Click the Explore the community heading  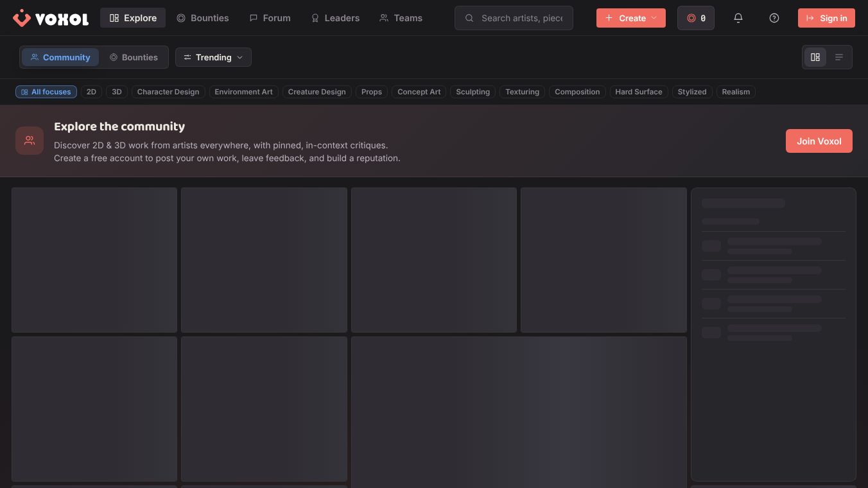(x=119, y=126)
